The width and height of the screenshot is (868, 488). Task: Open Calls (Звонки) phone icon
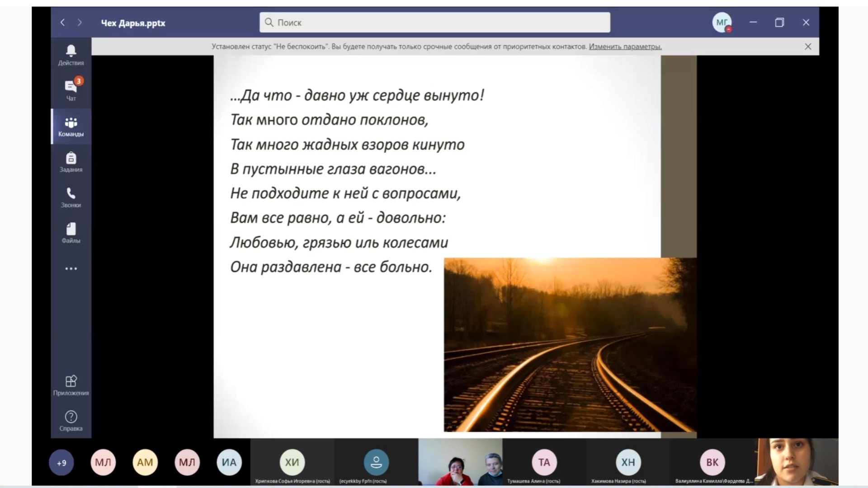point(71,197)
